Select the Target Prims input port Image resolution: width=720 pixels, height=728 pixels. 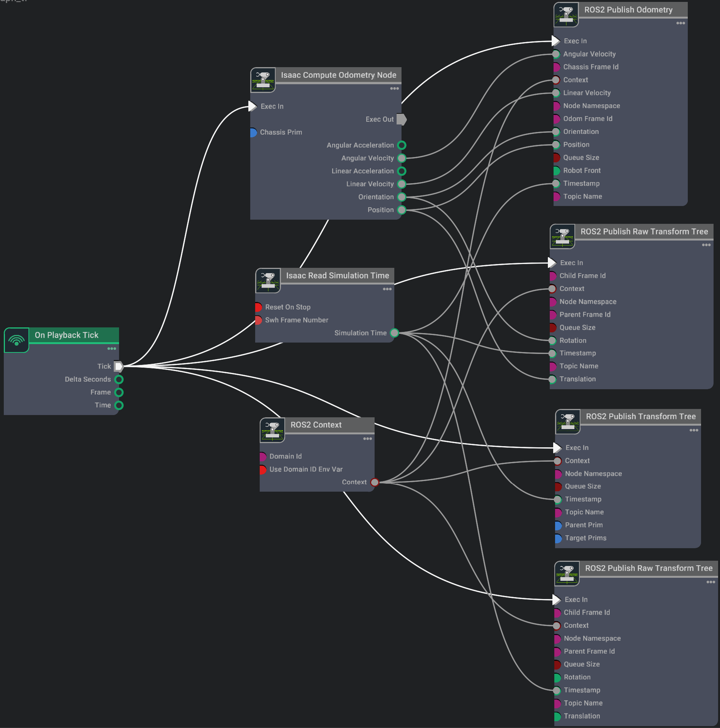pyautogui.click(x=558, y=538)
